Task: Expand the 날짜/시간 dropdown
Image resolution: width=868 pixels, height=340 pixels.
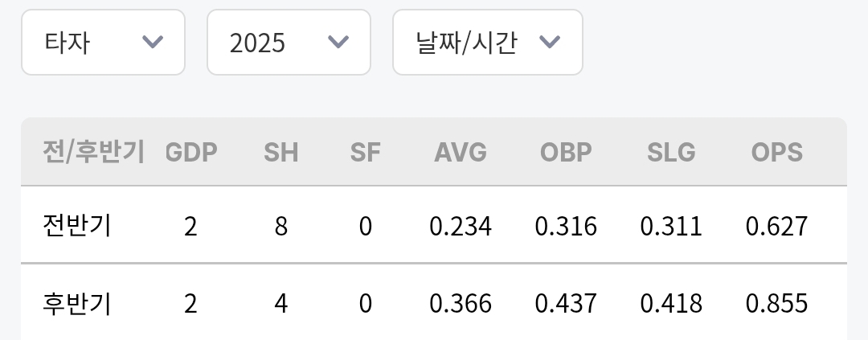Action: point(487,43)
